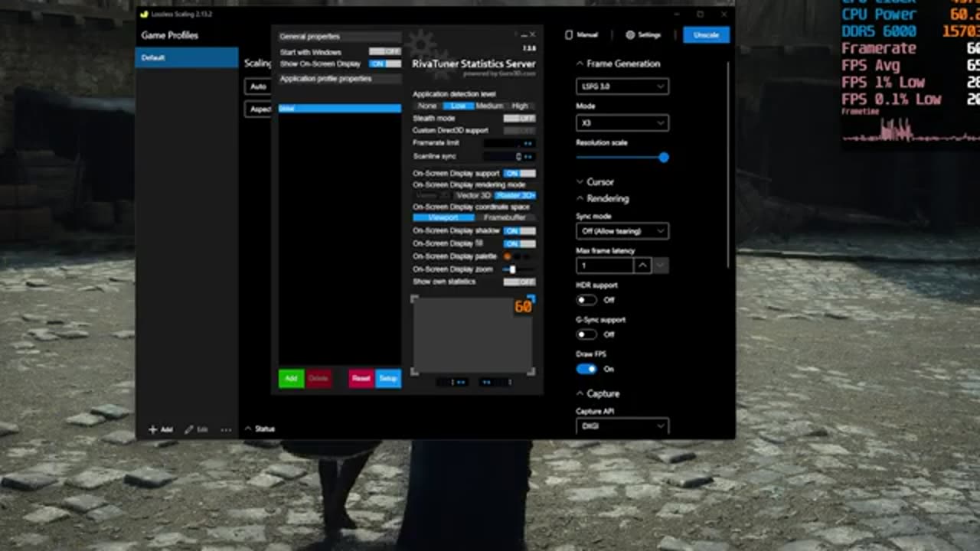Toggle On-Screen Display fill
Viewport: 980px width, 551px height.
pos(519,243)
